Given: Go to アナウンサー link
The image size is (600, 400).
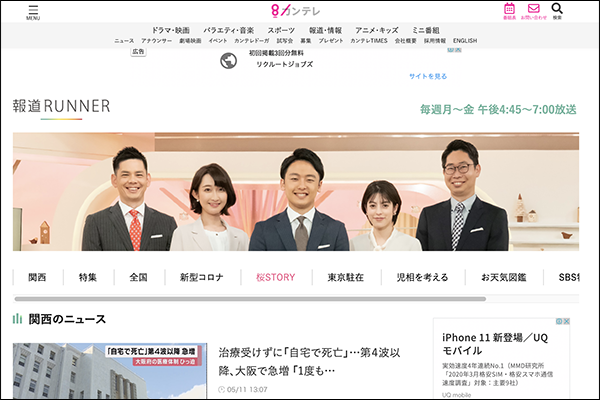Looking at the screenshot, I should [x=157, y=41].
